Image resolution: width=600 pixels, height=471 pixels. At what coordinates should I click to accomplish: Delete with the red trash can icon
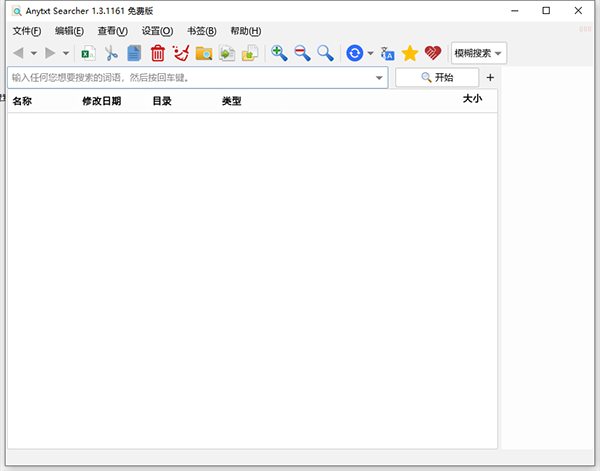[158, 53]
